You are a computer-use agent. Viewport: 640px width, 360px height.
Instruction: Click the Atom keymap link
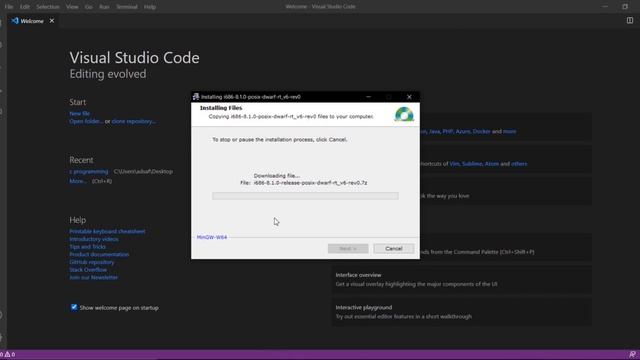[492, 164]
